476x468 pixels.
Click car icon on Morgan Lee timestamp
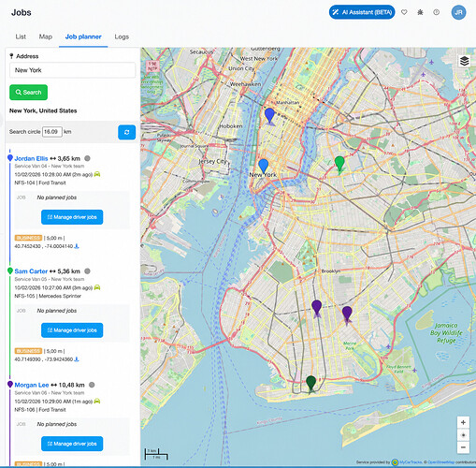point(97,401)
